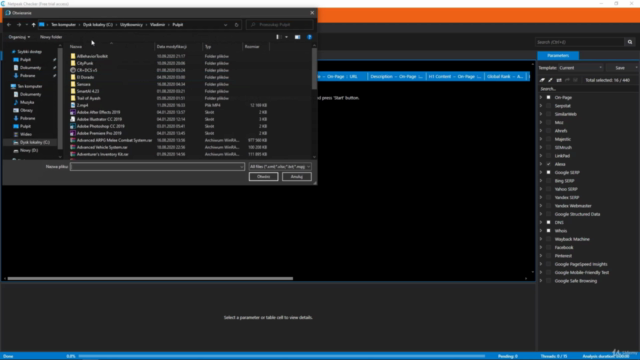Open the file dialog help icon

309,37
